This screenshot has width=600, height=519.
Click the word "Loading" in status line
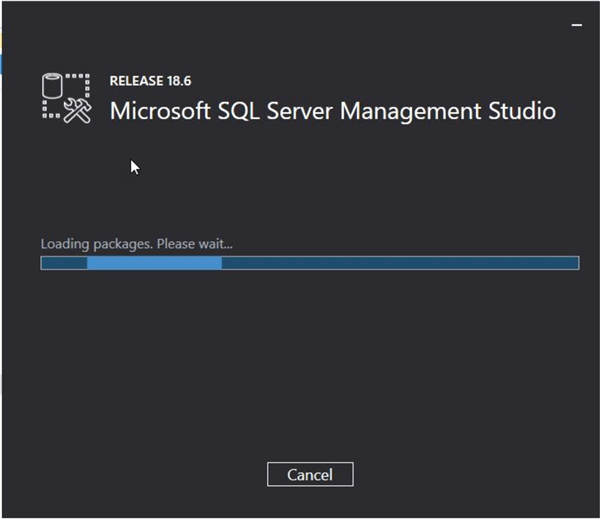(62, 244)
